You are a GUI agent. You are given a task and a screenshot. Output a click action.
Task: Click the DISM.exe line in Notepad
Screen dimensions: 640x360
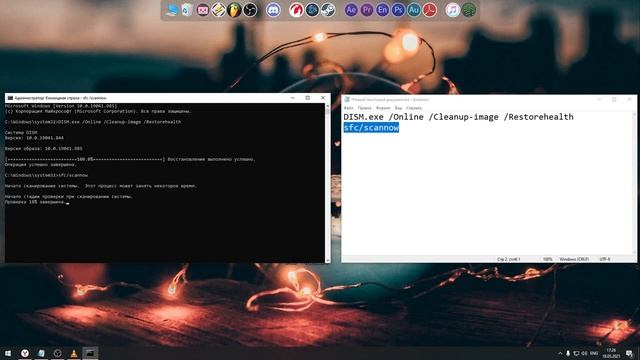pyautogui.click(x=458, y=117)
